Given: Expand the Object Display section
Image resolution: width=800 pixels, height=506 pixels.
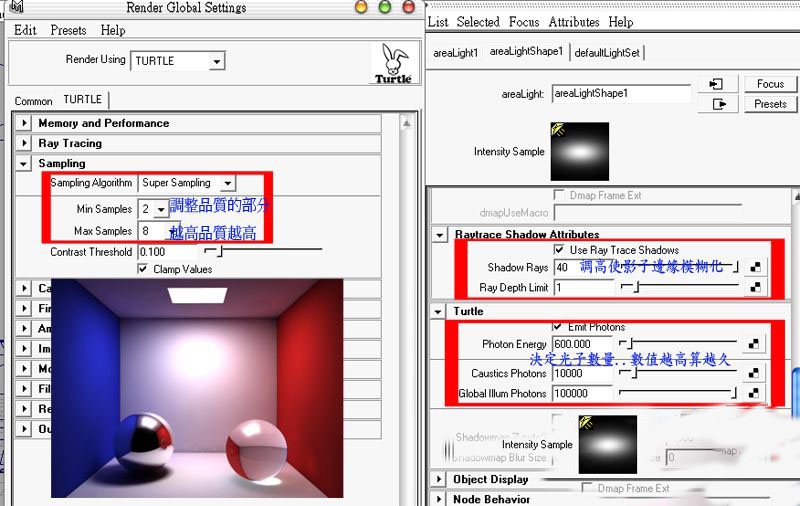Looking at the screenshot, I should (438, 479).
